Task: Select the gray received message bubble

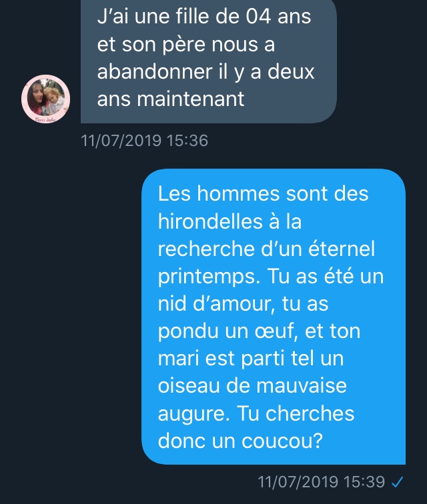Action: tap(209, 61)
